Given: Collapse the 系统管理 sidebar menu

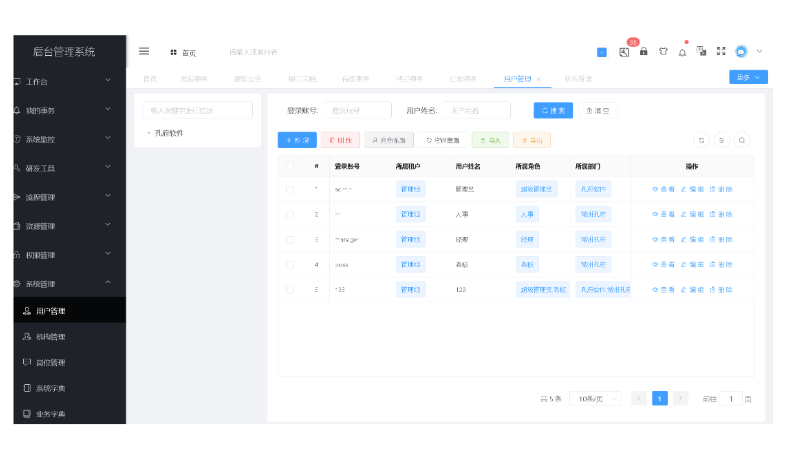Looking at the screenshot, I should point(70,284).
